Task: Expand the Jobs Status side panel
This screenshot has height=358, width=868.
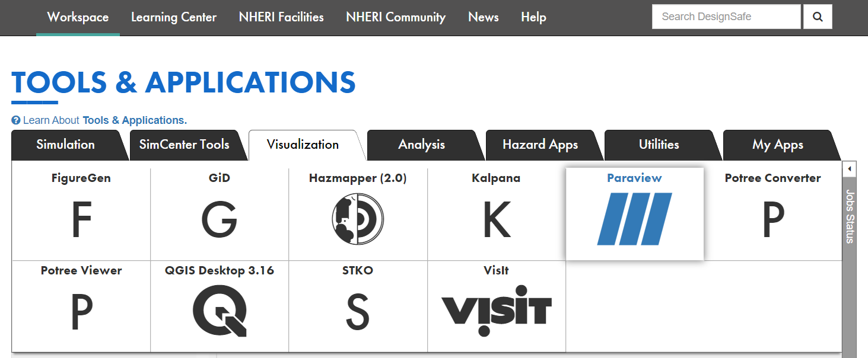Action: click(x=849, y=169)
